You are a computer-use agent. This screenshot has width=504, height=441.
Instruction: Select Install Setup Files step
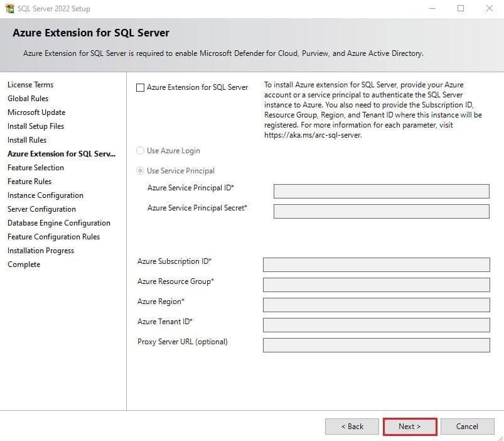click(x=36, y=126)
